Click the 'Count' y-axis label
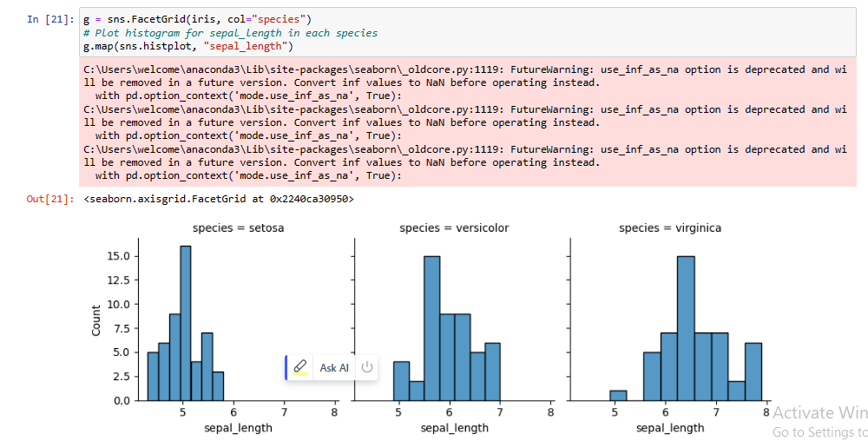868x448 pixels. 96,320
